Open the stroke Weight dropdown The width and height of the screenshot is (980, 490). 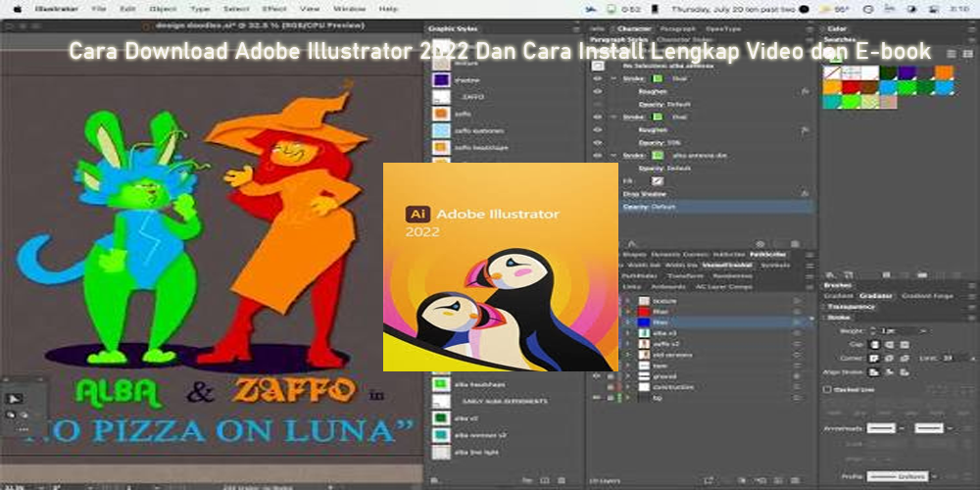(923, 330)
